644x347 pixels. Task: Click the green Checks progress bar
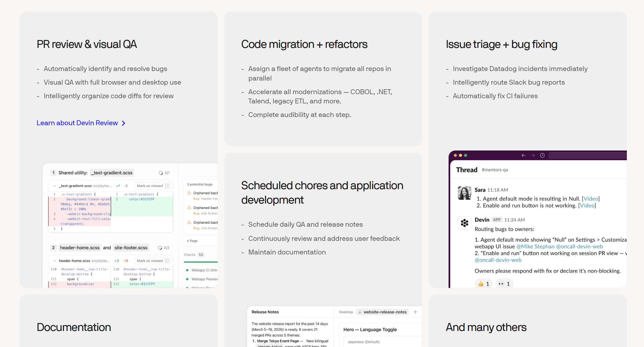(x=201, y=262)
